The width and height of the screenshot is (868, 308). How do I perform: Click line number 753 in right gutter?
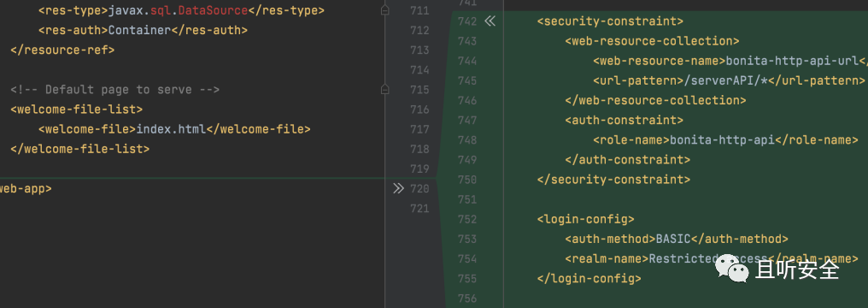pyautogui.click(x=467, y=240)
